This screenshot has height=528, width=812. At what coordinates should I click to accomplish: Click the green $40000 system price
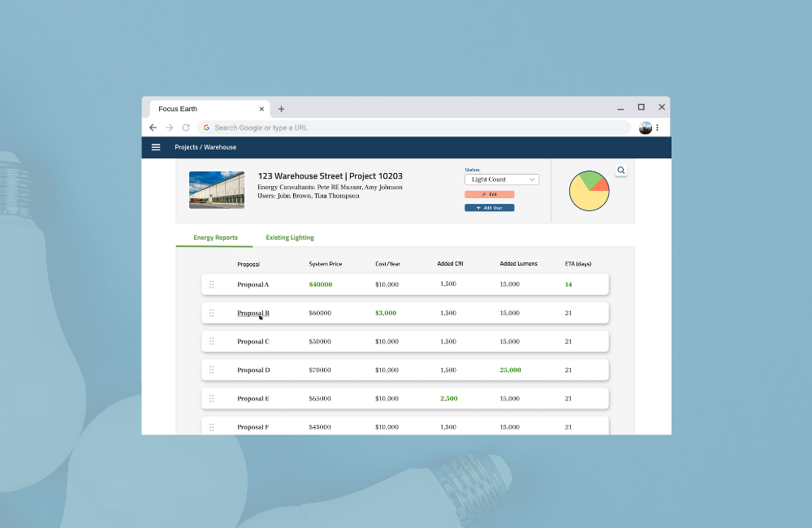pos(321,284)
